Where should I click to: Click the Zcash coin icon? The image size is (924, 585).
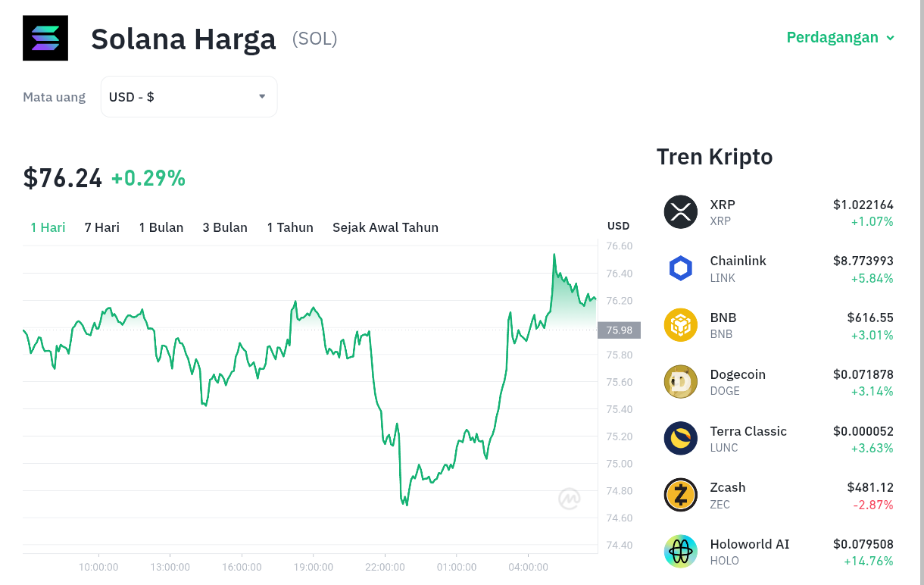click(680, 495)
